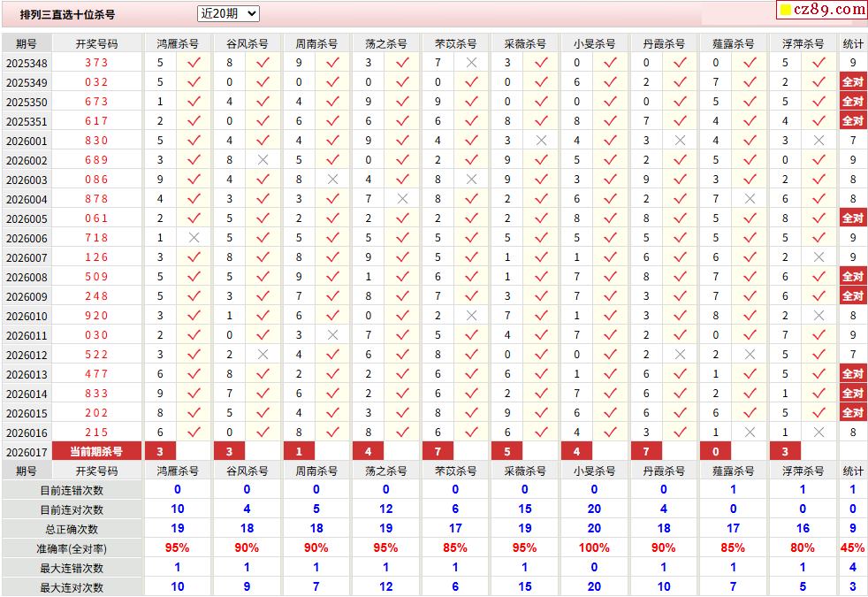Click 鸿雁杀号 red checkmark in row 2026016
868x597 pixels.
pos(194,432)
